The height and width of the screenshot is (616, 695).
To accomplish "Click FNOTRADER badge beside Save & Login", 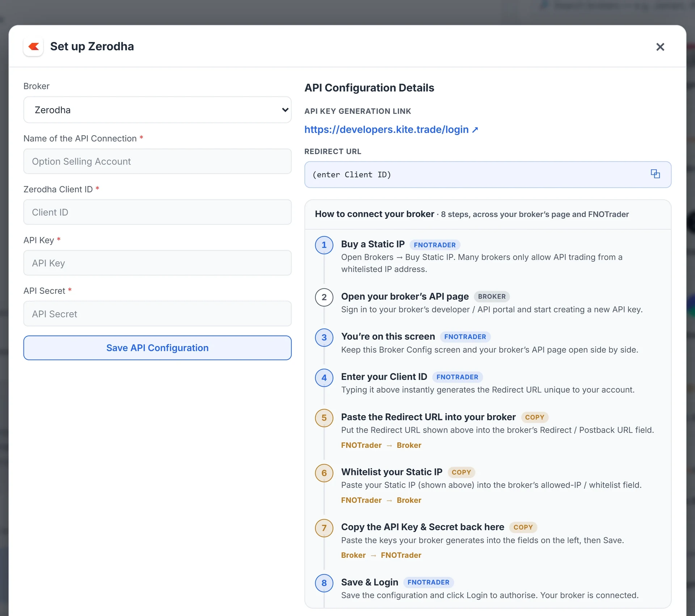I will pos(428,582).
